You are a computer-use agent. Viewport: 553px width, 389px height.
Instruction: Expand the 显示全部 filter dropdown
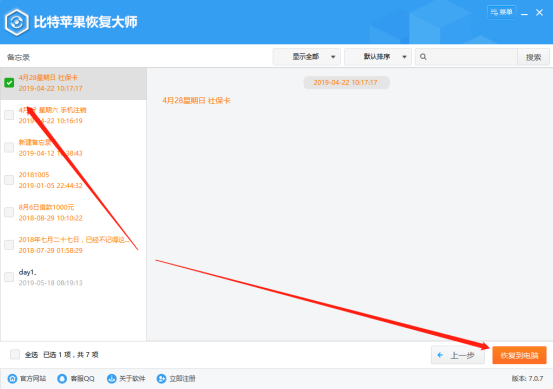click(306, 57)
